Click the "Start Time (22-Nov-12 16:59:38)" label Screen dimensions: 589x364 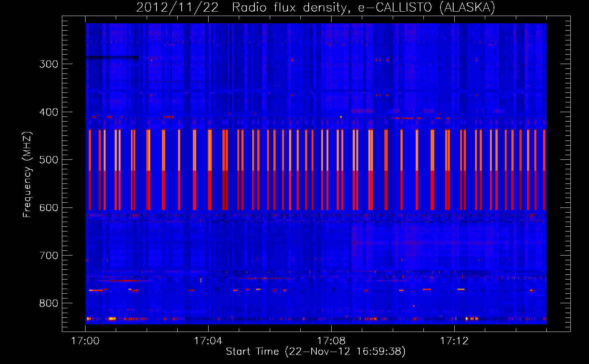316,352
